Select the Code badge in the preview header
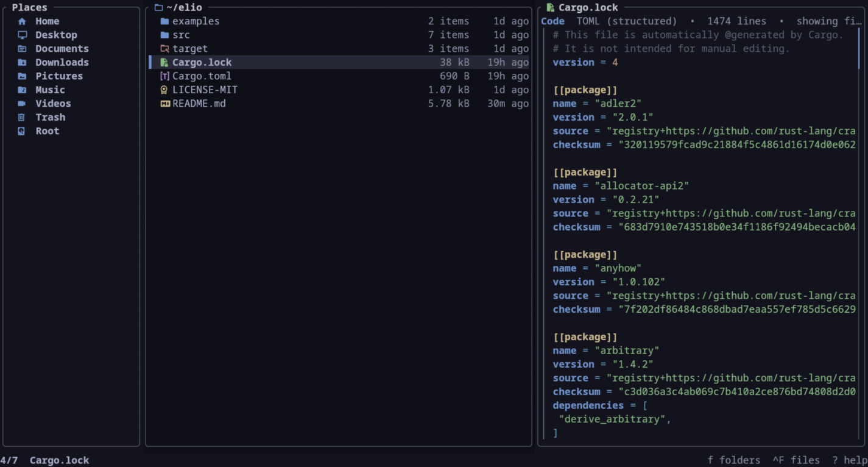The width and height of the screenshot is (868, 467). tap(552, 21)
